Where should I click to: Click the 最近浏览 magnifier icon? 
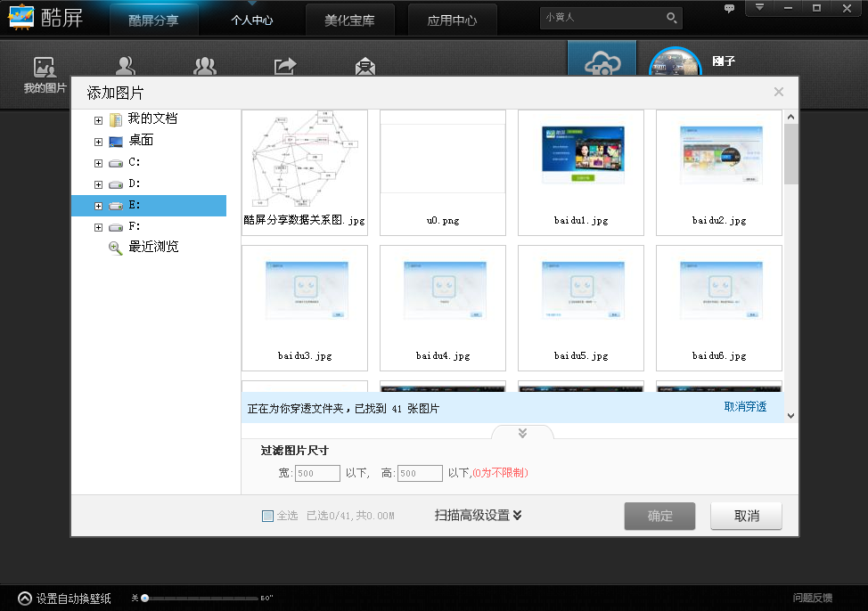[x=115, y=248]
